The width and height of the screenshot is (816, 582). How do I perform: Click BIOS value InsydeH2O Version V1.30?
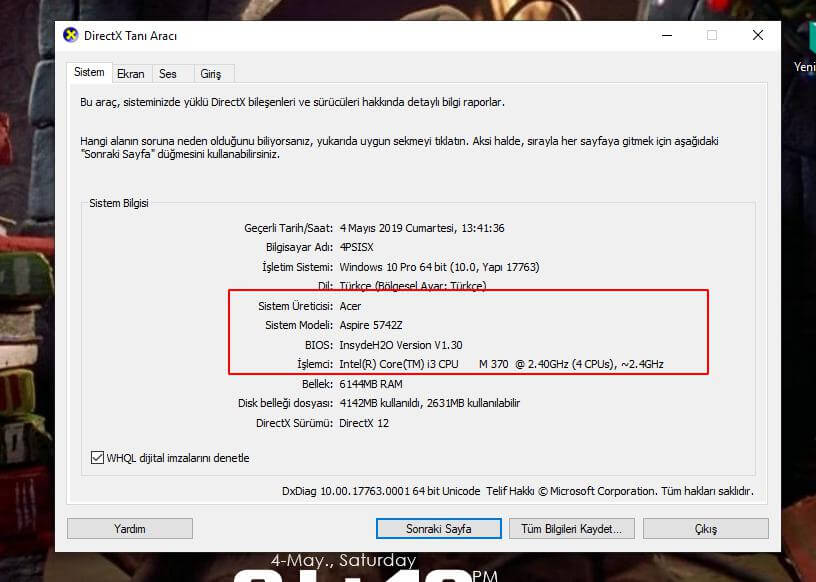(401, 345)
